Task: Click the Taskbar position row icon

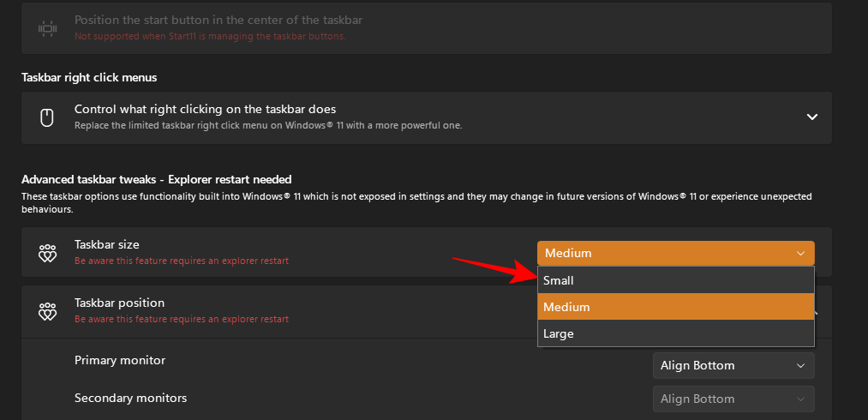Action: [x=48, y=311]
